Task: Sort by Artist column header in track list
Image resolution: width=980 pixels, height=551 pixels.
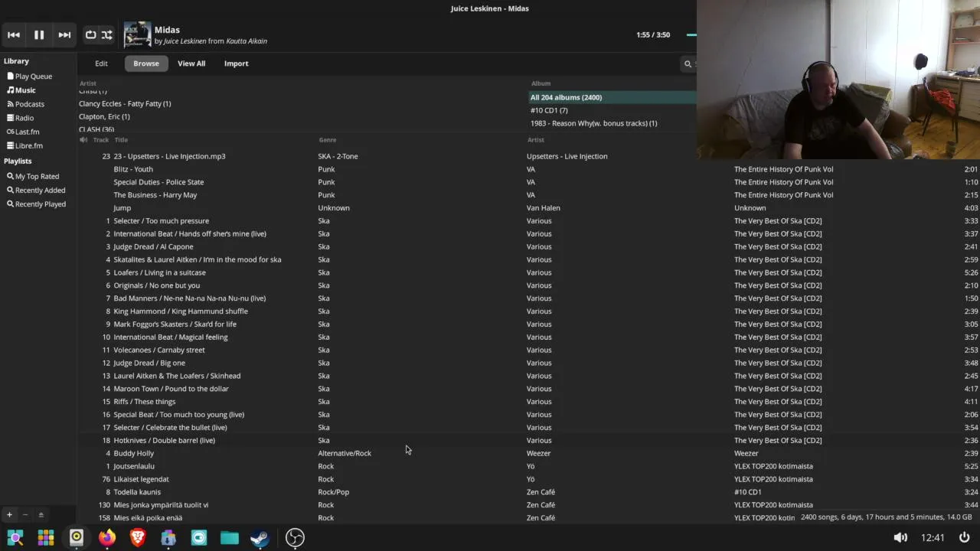Action: (x=536, y=140)
